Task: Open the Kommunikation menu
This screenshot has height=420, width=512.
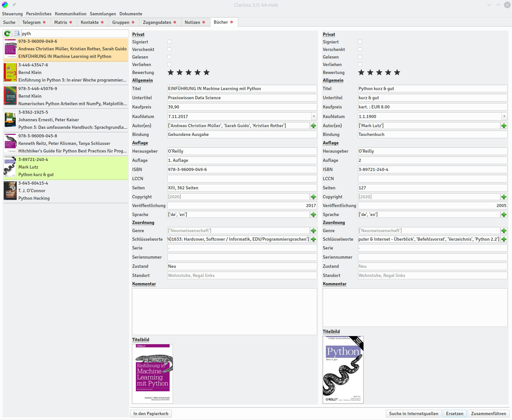Action: click(71, 14)
